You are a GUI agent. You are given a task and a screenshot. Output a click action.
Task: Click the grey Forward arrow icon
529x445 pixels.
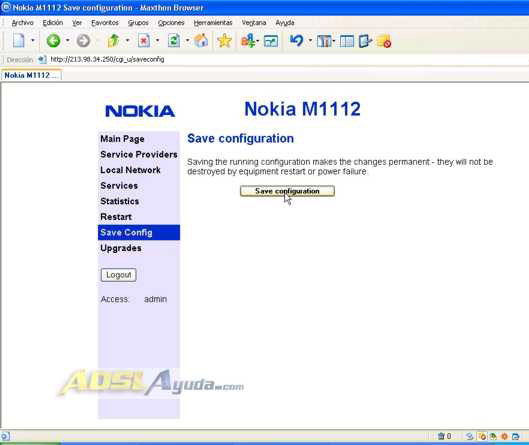pyautogui.click(x=83, y=41)
